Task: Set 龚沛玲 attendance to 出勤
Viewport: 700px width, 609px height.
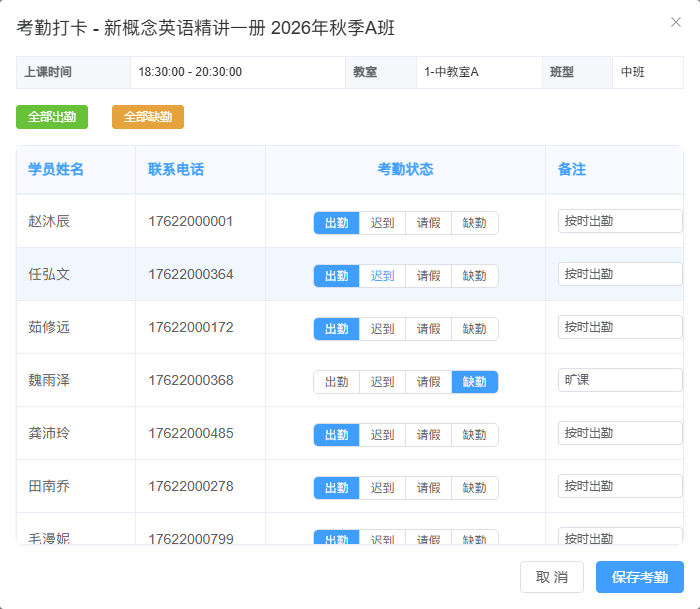Action: (337, 435)
